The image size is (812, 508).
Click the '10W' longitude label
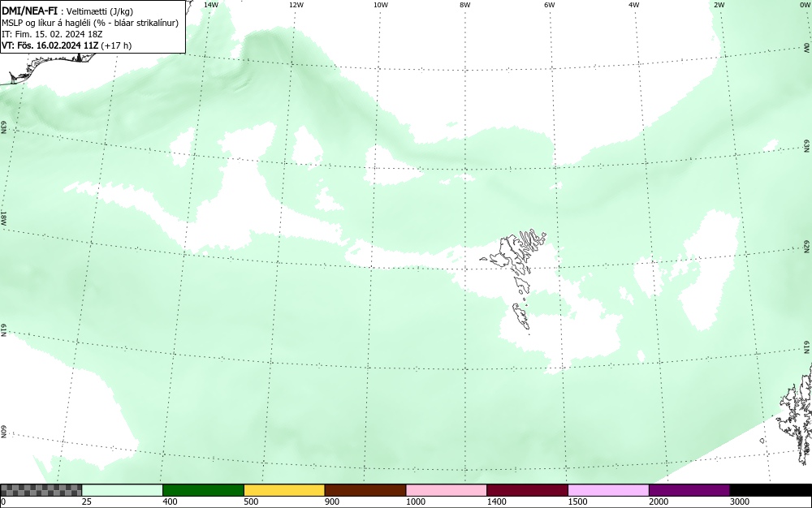pyautogui.click(x=381, y=4)
